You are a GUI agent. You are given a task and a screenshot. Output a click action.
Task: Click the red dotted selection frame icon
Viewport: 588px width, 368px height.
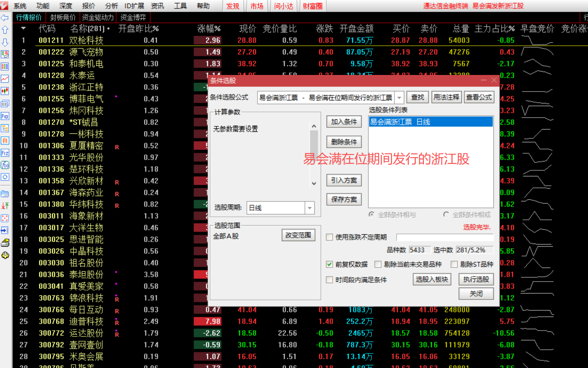coord(5,218)
